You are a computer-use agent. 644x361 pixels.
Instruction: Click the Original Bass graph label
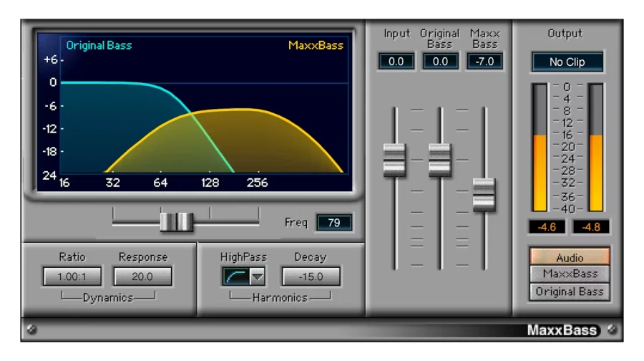(x=99, y=45)
